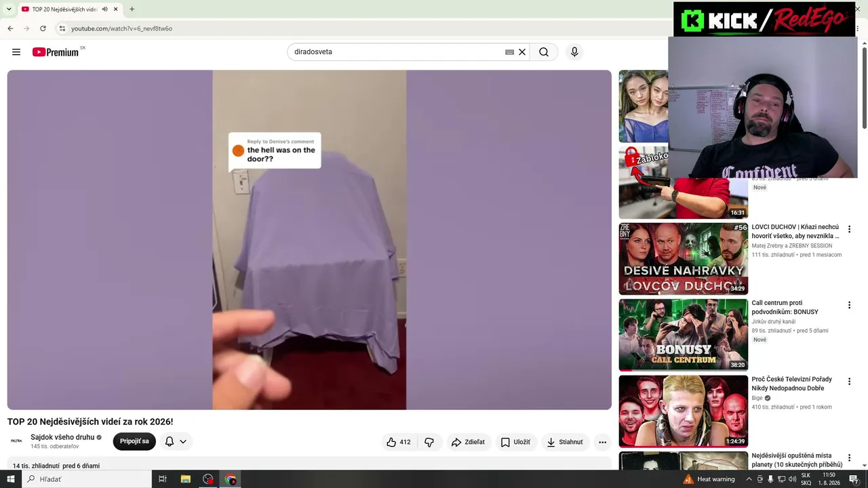868x488 pixels.
Task: Submit search with the magnifier button
Action: pos(544,52)
